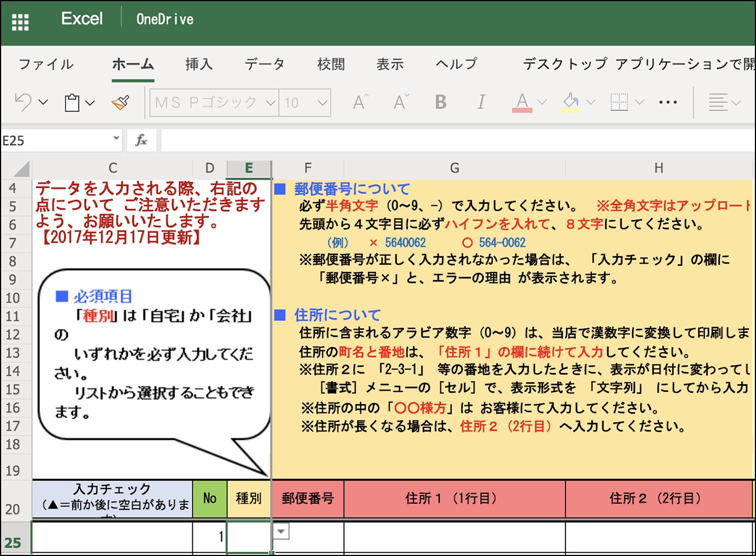
Task: Expand the Name Box dropdown arrow
Action: tap(116, 138)
